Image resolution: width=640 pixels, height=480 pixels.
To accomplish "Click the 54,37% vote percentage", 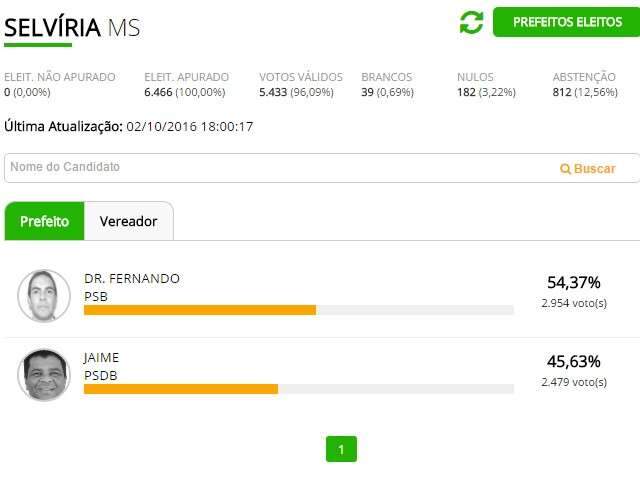I will 574,282.
